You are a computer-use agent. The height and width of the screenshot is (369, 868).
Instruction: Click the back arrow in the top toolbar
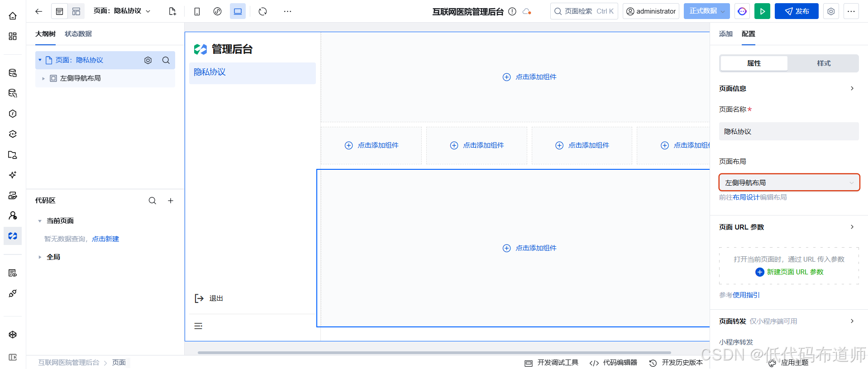click(38, 11)
